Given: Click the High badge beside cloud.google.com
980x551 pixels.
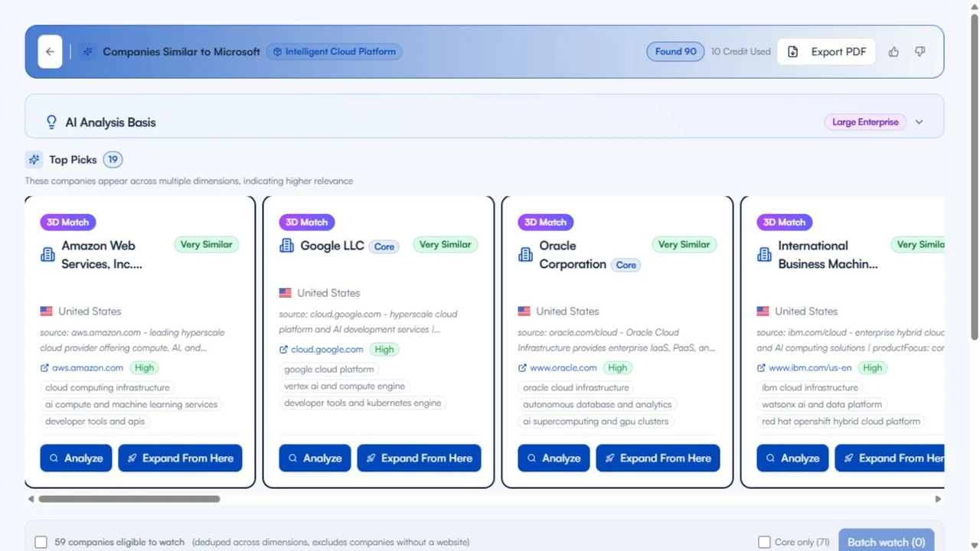Looking at the screenshot, I should [384, 350].
